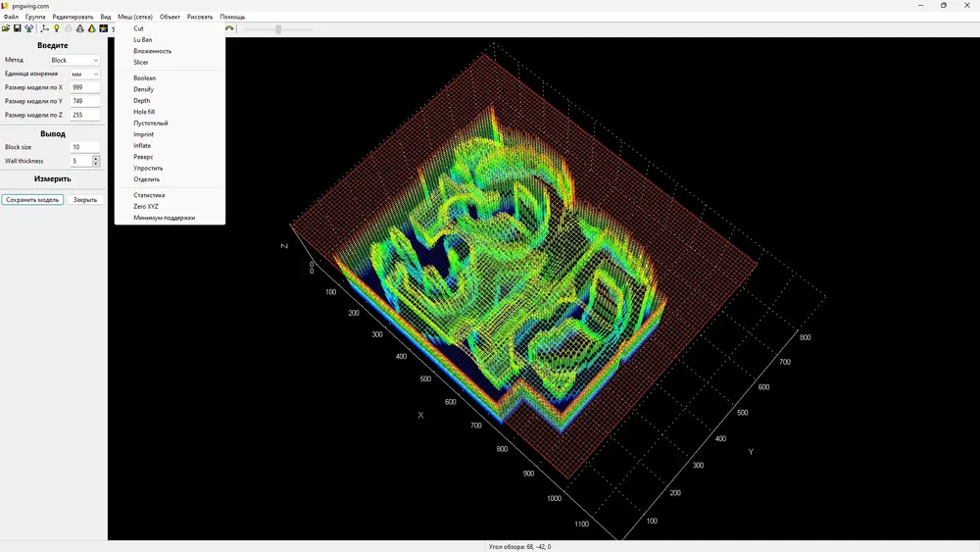Click the Размер модели по X field
This screenshot has height=552, width=980.
point(85,87)
